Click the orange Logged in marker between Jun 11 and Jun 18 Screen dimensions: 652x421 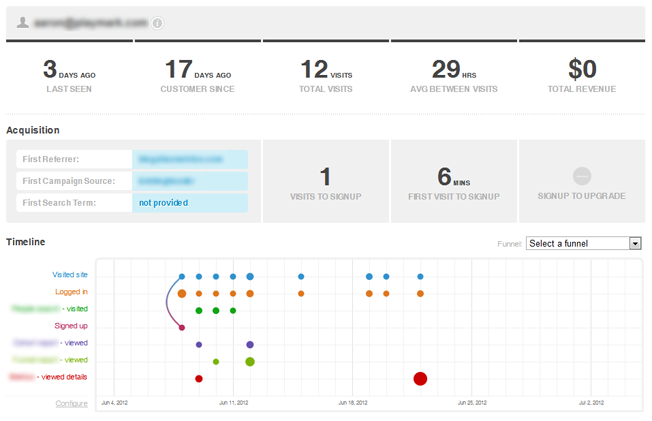click(x=301, y=293)
